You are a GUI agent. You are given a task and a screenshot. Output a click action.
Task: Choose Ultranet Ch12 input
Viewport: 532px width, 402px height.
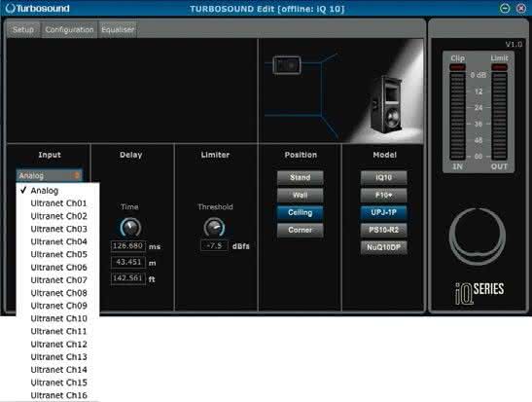57,344
